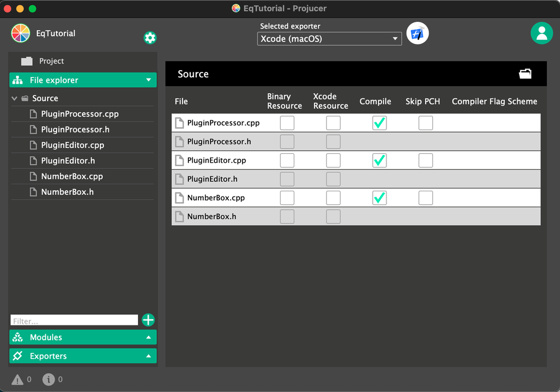Click the user account avatar icon

pyautogui.click(x=541, y=33)
